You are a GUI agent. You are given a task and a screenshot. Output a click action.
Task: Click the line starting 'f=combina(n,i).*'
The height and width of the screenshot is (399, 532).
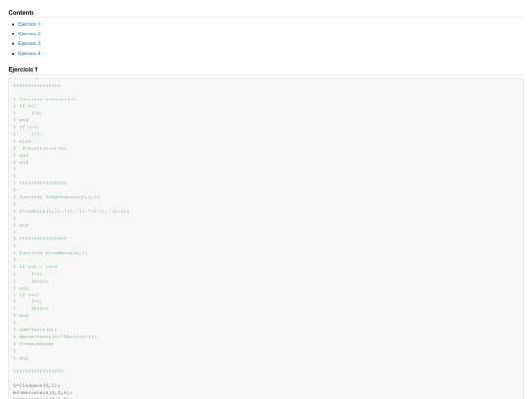(71, 211)
